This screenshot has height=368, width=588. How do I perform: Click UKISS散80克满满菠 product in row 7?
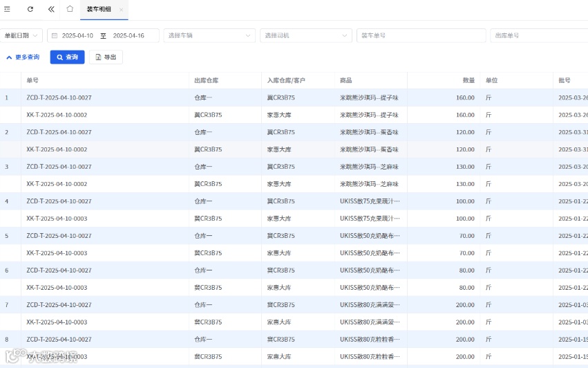[370, 305]
